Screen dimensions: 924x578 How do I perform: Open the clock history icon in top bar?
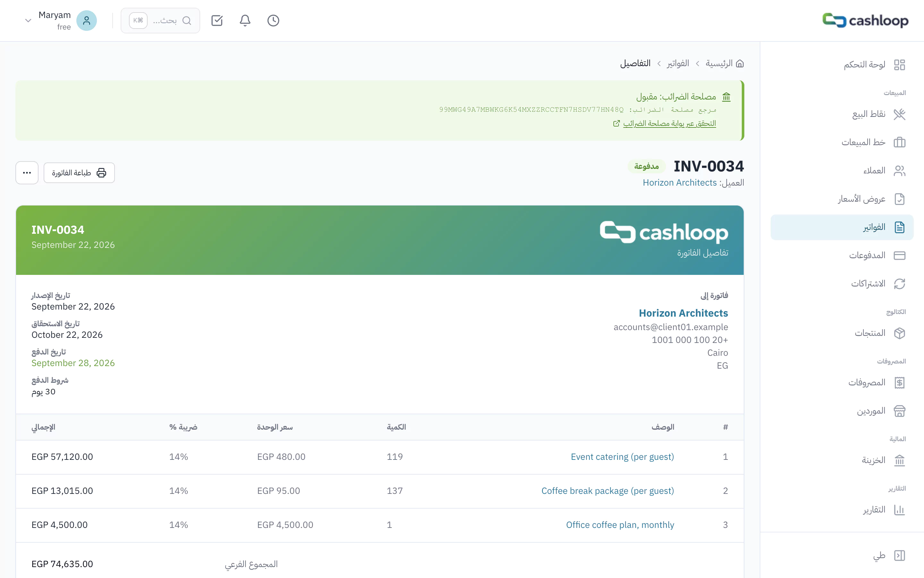273,21
